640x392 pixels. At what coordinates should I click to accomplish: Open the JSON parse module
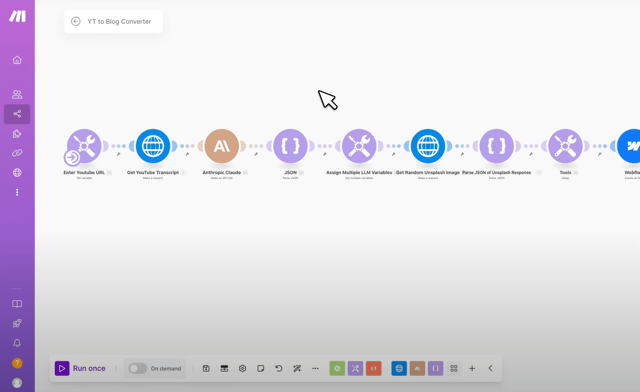290,146
